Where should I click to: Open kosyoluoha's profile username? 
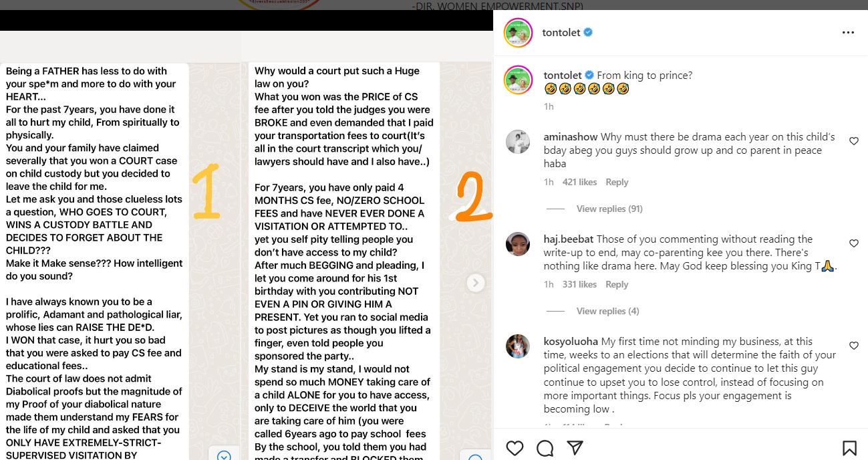coord(571,342)
